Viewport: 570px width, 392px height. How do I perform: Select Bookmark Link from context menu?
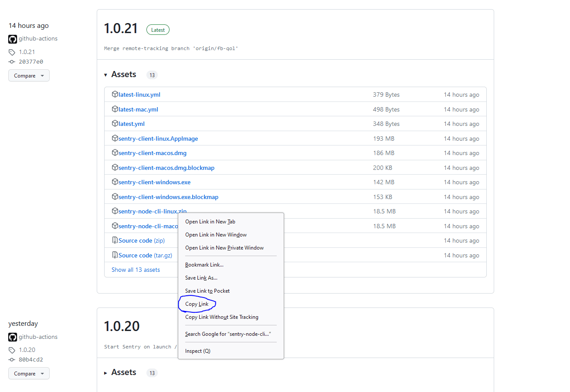click(231, 265)
